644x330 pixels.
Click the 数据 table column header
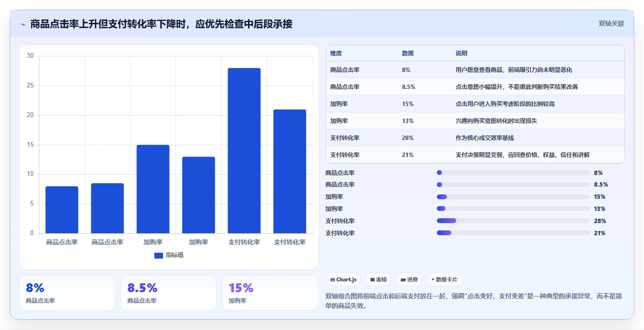tap(408, 53)
